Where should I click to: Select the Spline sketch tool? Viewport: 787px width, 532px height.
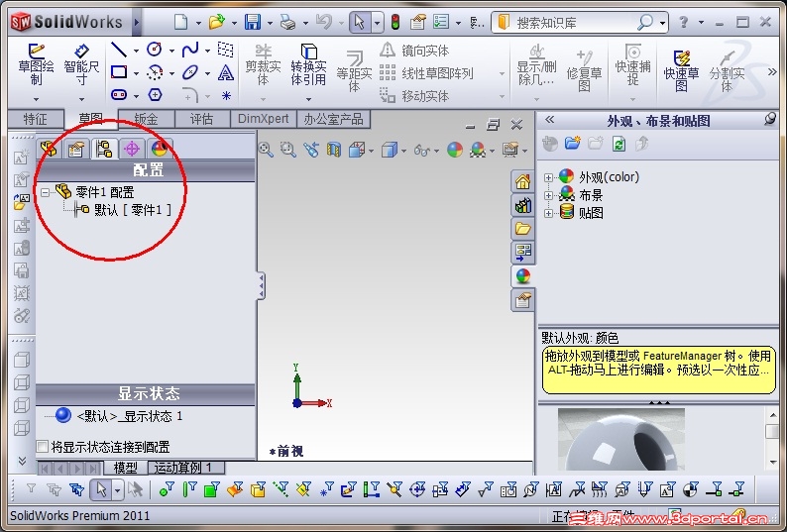(190, 50)
